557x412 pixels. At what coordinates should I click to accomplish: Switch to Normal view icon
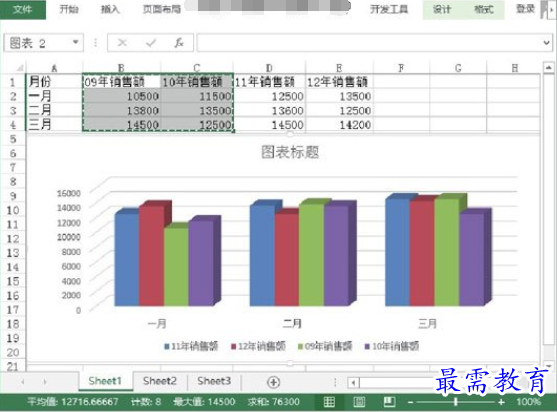(x=329, y=402)
